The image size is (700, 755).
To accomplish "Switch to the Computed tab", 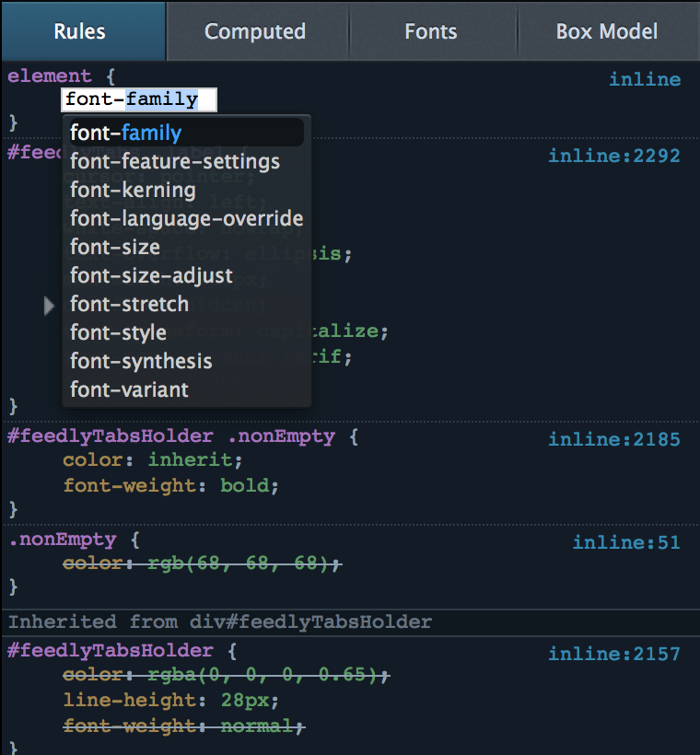I will point(255,31).
